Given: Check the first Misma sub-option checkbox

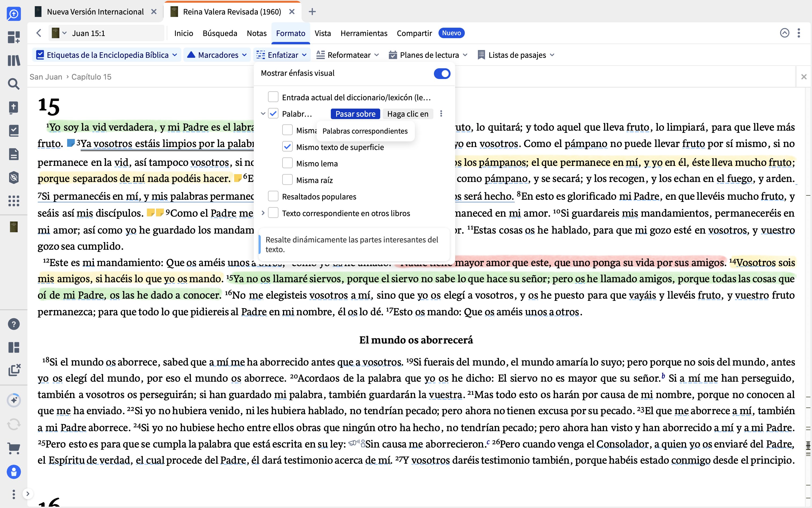Looking at the screenshot, I should (287, 130).
